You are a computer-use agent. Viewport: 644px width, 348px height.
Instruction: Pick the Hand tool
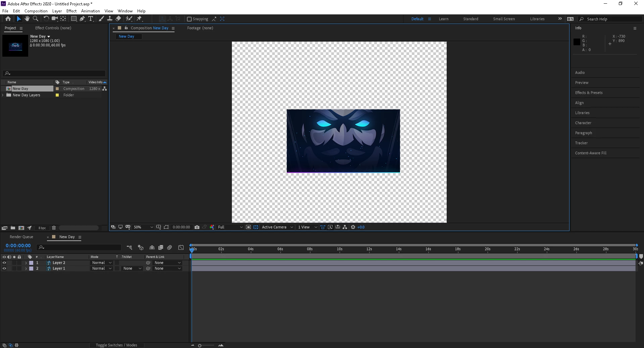click(x=27, y=19)
